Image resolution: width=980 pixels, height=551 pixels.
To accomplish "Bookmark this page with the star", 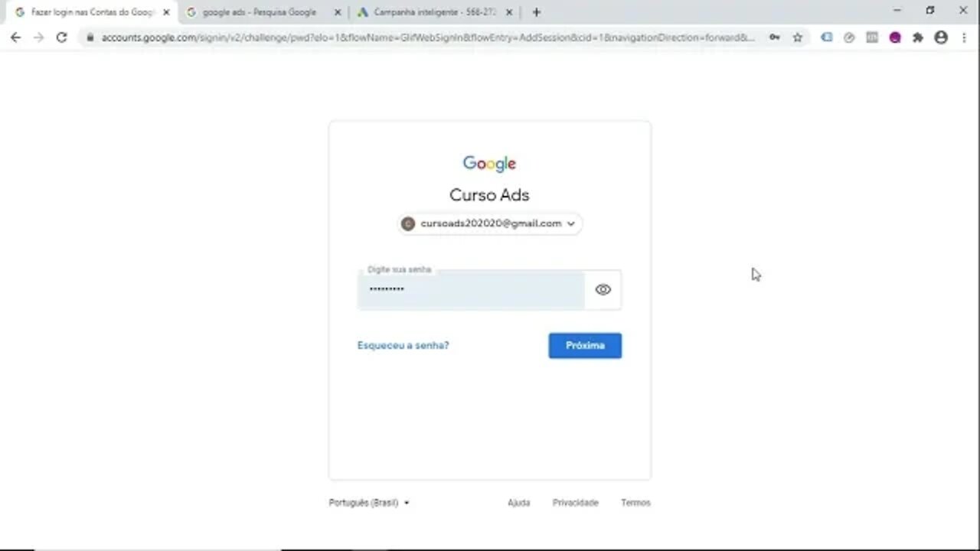I will point(797,37).
